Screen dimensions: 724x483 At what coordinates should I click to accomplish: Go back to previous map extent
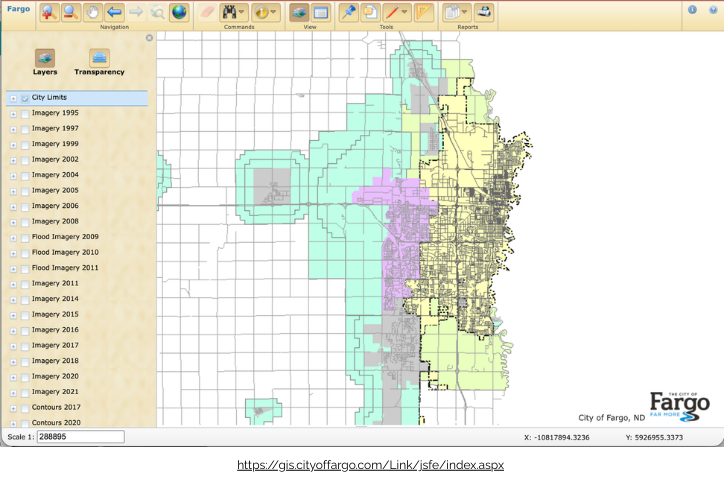(114, 12)
